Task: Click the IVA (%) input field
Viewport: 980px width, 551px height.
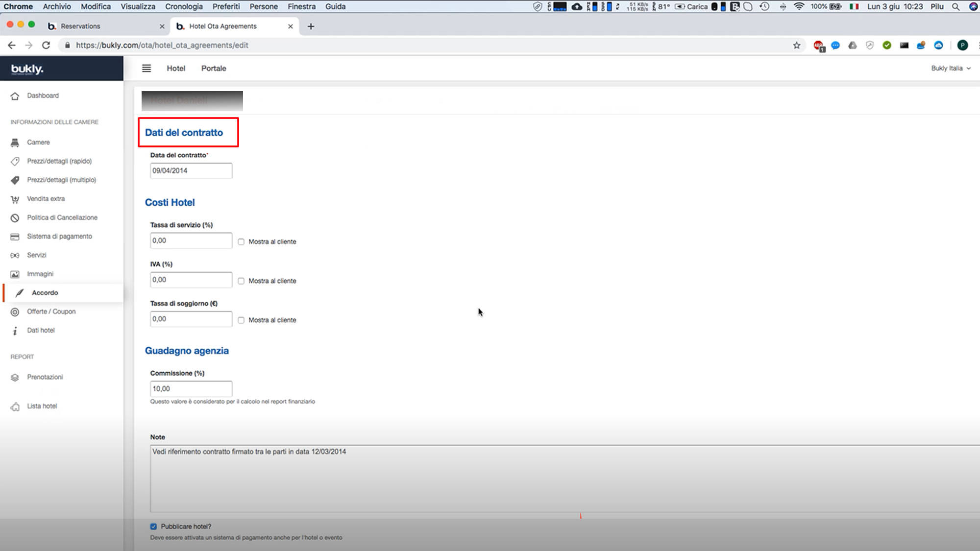Action: coord(191,280)
